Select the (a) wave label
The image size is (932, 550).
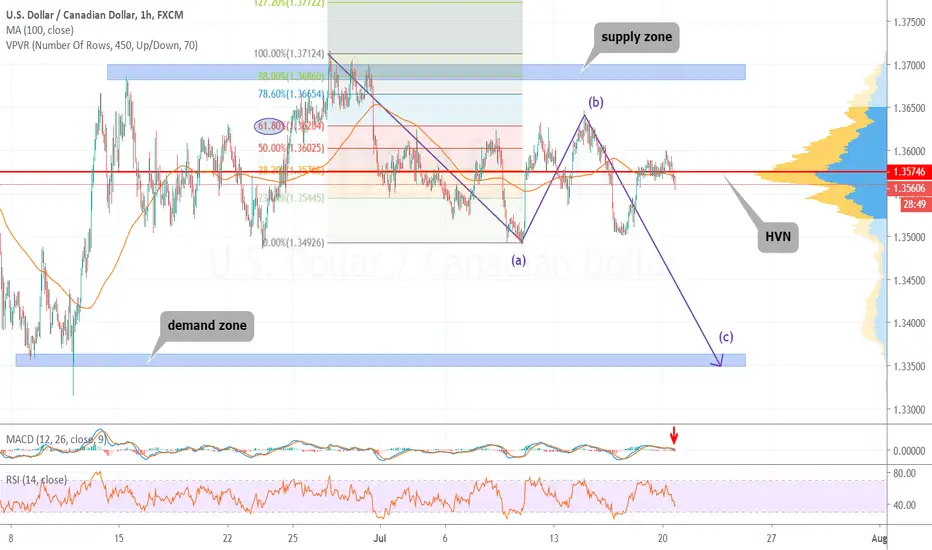click(x=518, y=260)
